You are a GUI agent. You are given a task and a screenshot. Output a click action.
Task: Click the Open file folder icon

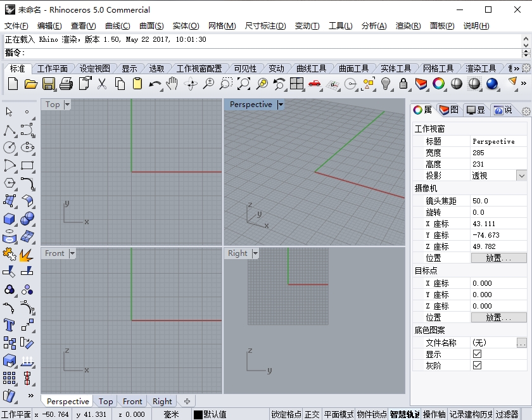(30, 84)
